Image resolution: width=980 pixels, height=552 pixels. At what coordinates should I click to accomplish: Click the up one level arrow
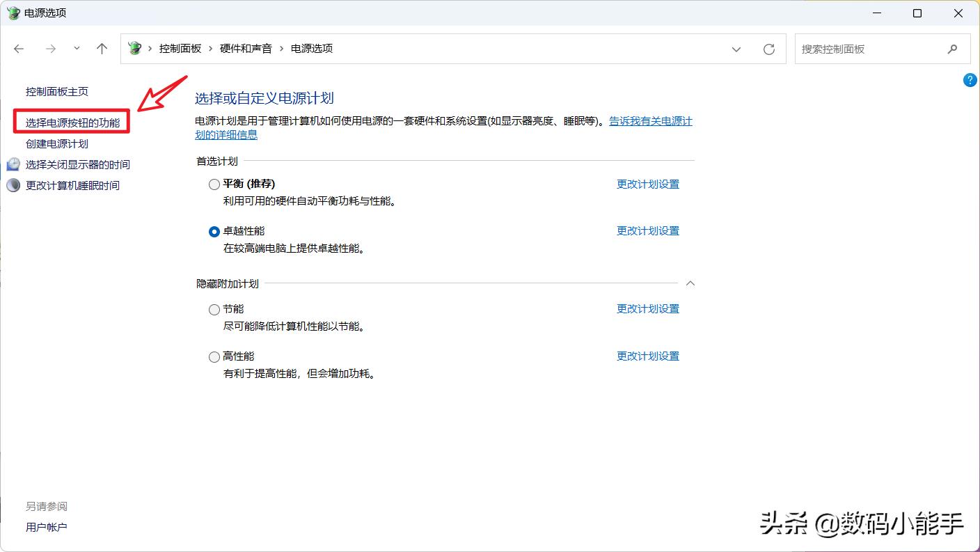pos(101,49)
